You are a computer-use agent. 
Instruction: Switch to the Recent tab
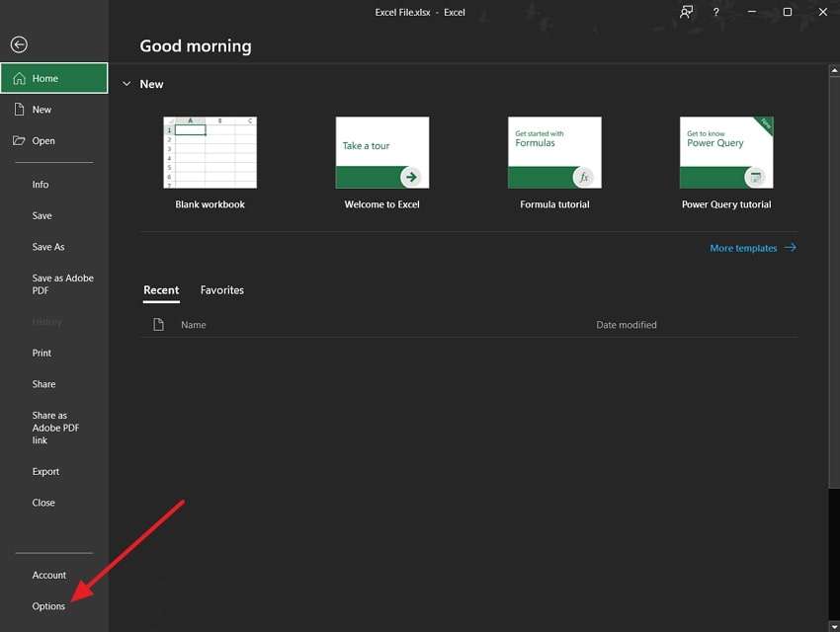point(161,290)
